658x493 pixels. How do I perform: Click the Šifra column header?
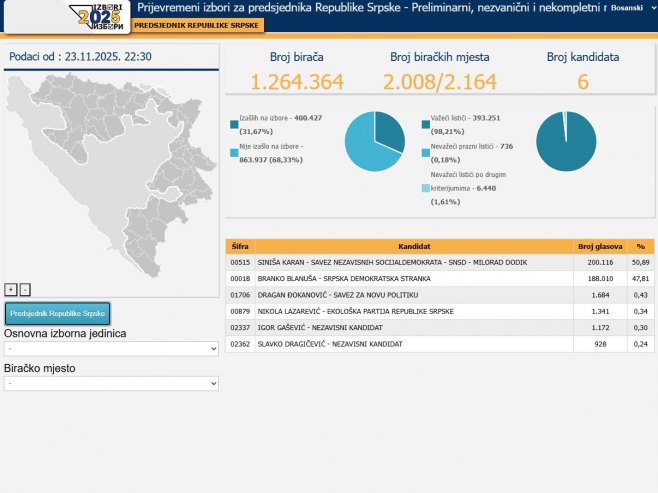(x=240, y=246)
